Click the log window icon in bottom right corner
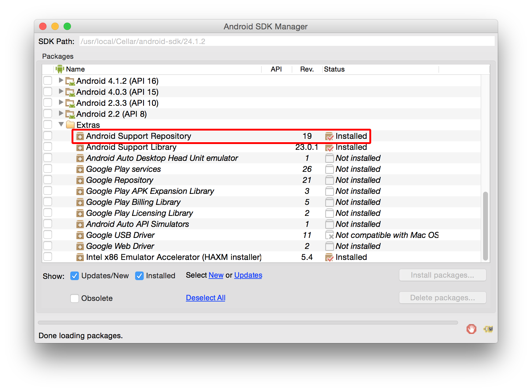Screen dimensions: 532x392 [488, 329]
